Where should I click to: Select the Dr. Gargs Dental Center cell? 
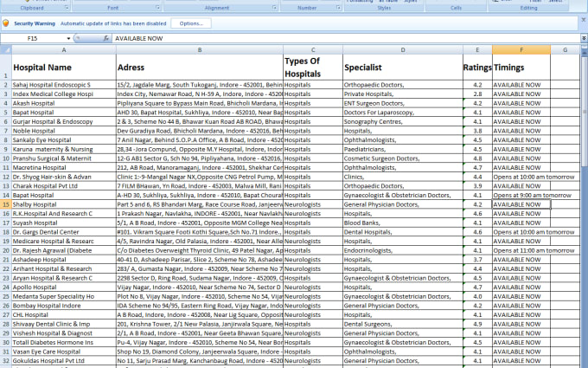point(64,232)
